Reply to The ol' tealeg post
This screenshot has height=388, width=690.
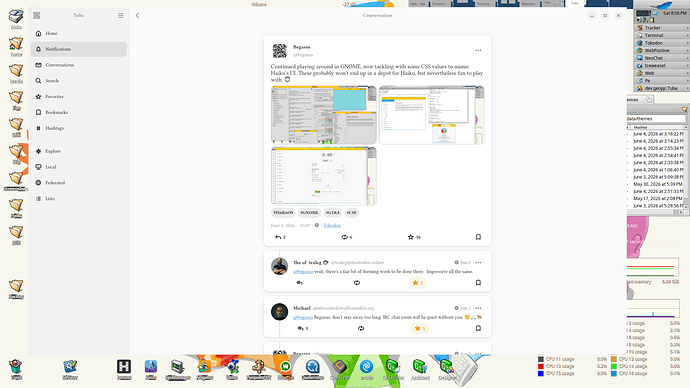pos(300,283)
